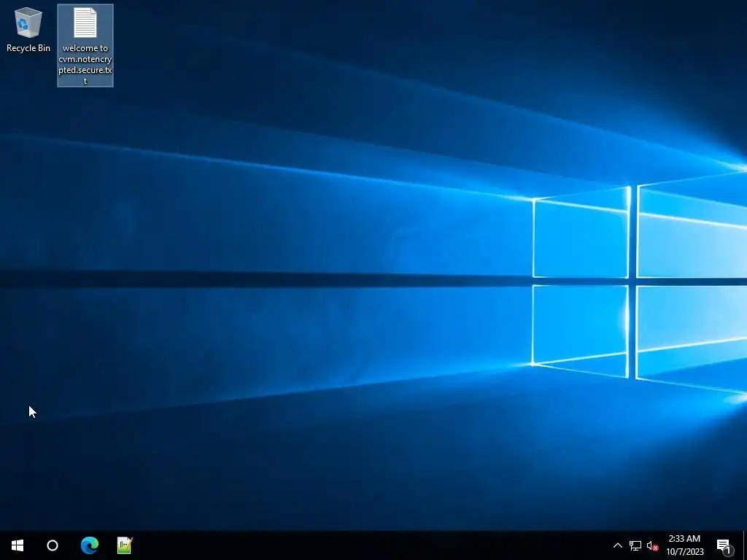The image size is (747, 560).
Task: Show hidden system tray icons
Action: click(x=617, y=545)
